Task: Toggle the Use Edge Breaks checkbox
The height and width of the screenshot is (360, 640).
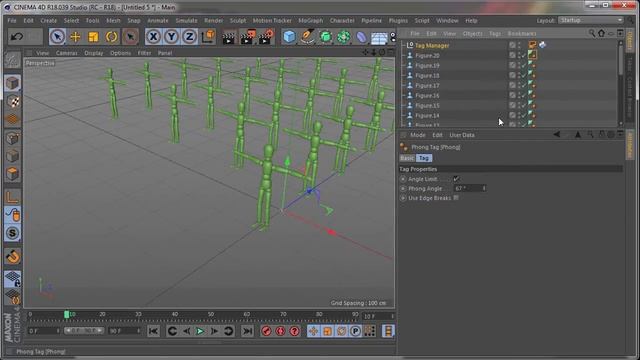Action: coord(456,198)
